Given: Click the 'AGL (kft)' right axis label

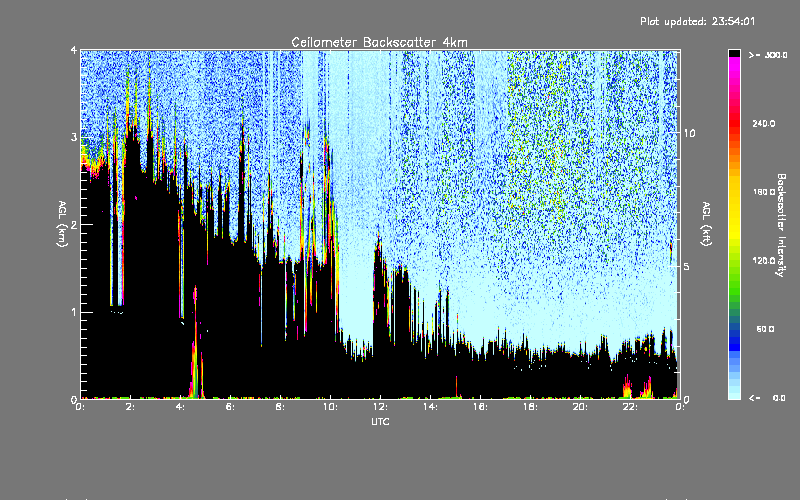Looking at the screenshot, I should (706, 224).
